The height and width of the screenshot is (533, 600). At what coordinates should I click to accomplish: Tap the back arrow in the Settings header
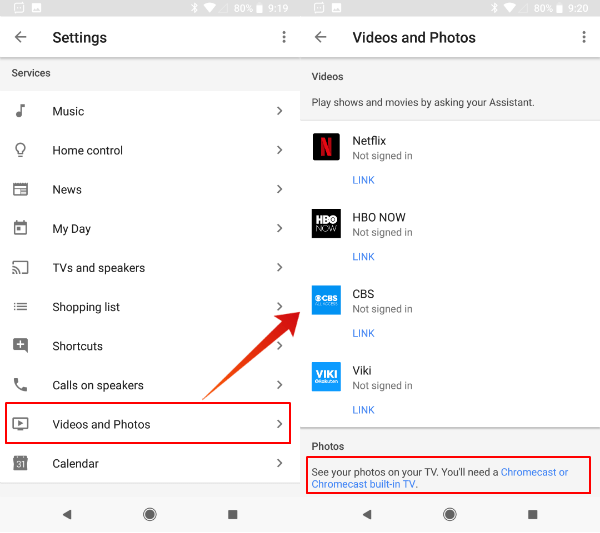click(20, 37)
